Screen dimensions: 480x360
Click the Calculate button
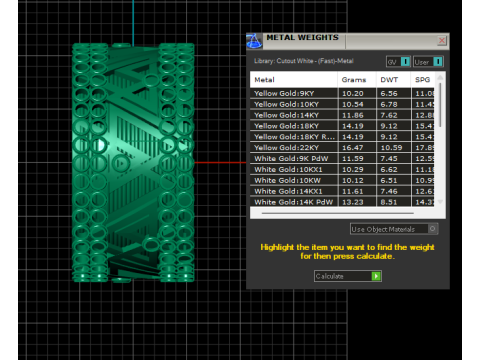click(x=348, y=276)
